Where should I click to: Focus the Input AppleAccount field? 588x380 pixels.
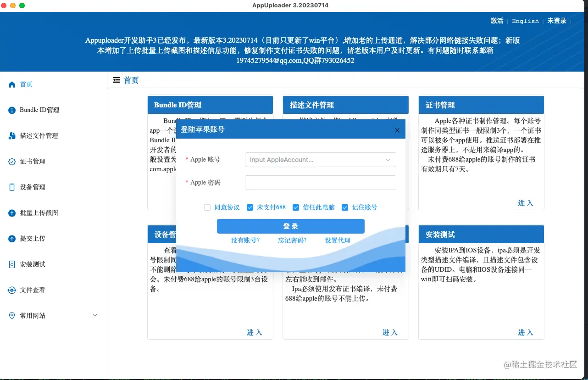click(x=321, y=160)
